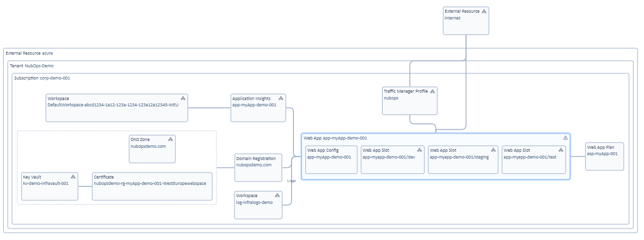Click the hierarchy icon on the test Web App Slot
This screenshot has width=644, height=240.
click(561, 150)
